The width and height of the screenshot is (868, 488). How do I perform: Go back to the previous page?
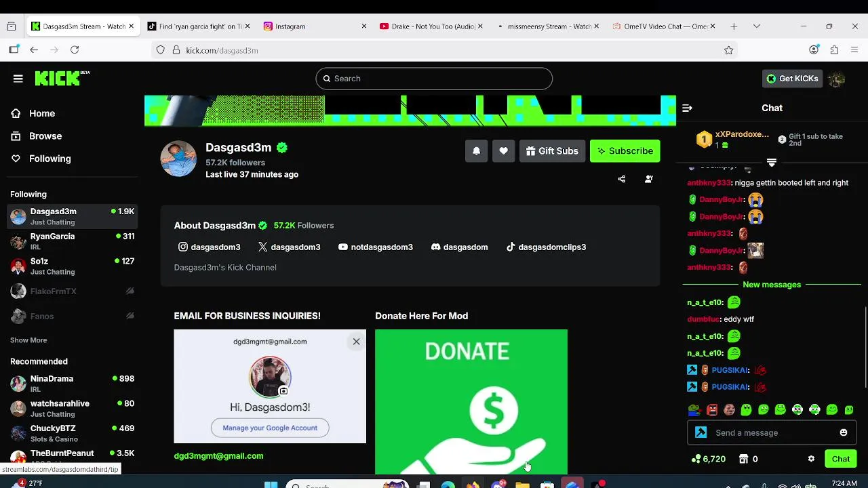[x=34, y=50]
